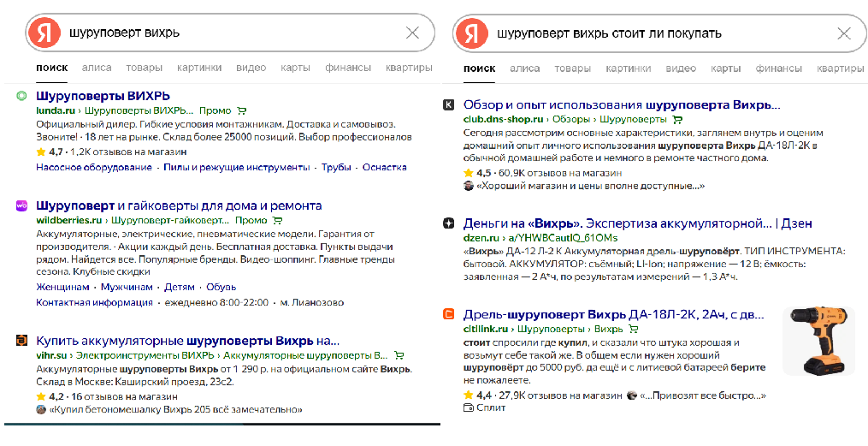Click the star rating 4,4 for Citilink
868x446 pixels.
coord(476,395)
